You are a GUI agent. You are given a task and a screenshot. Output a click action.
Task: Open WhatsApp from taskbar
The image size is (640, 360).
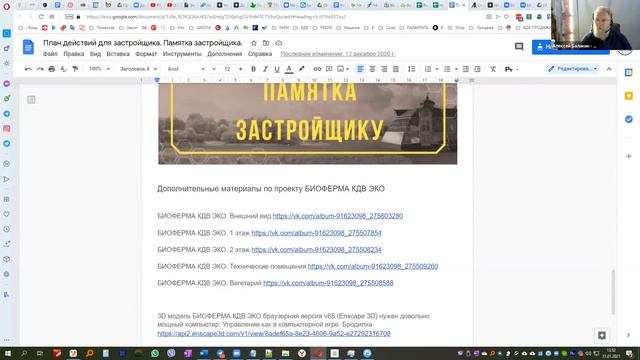155,353
